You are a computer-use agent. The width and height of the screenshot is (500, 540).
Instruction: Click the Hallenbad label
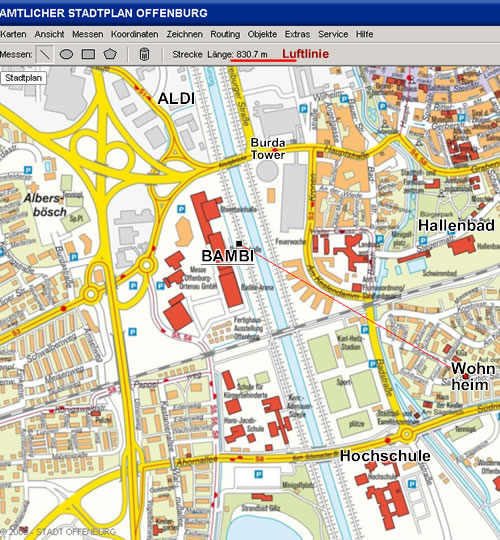click(x=456, y=226)
